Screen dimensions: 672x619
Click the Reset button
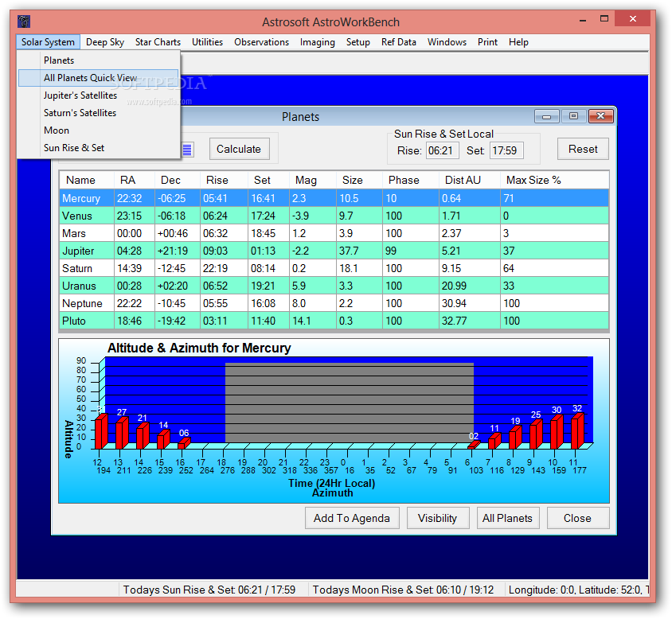(x=583, y=149)
